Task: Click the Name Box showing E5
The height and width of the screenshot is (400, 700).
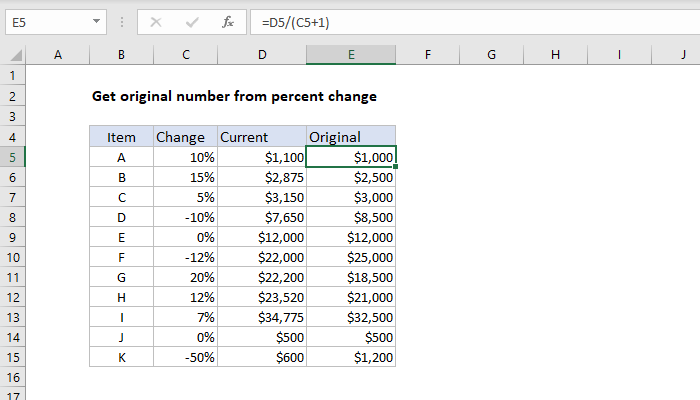Action: (56, 22)
